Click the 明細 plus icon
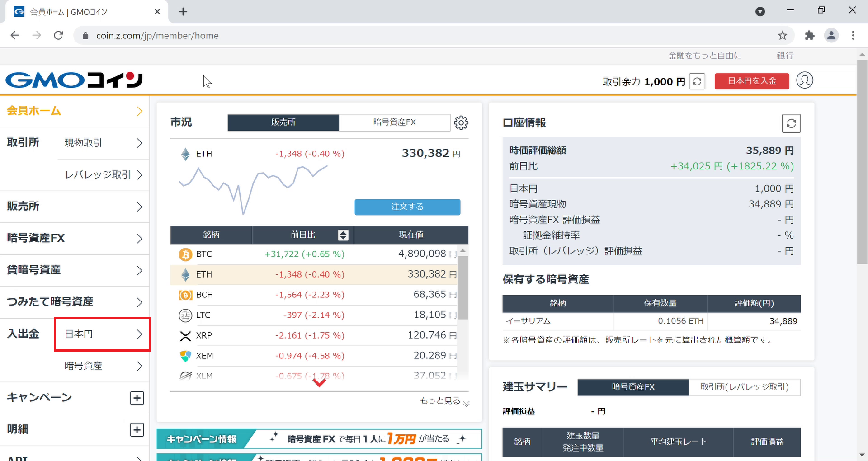868x461 pixels. [x=137, y=430]
